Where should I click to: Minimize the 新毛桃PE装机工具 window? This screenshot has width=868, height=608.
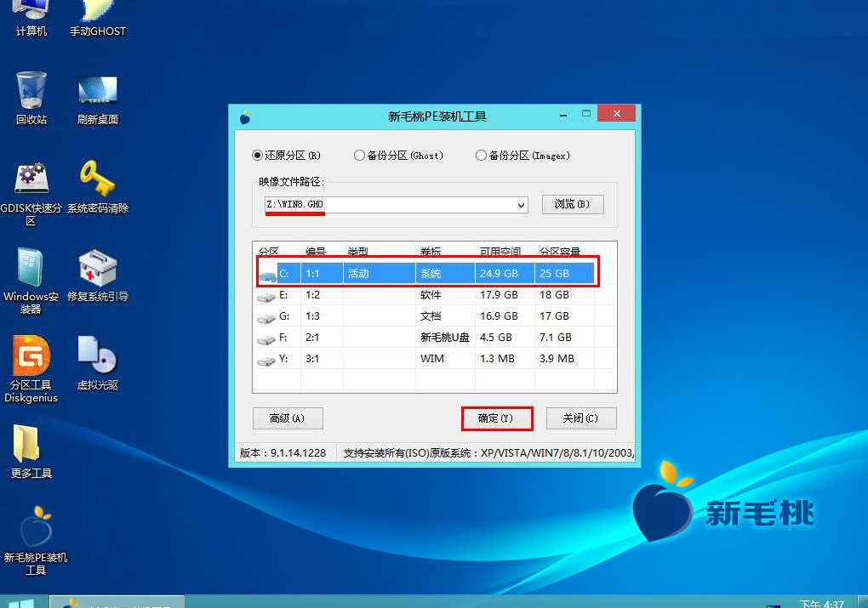563,115
